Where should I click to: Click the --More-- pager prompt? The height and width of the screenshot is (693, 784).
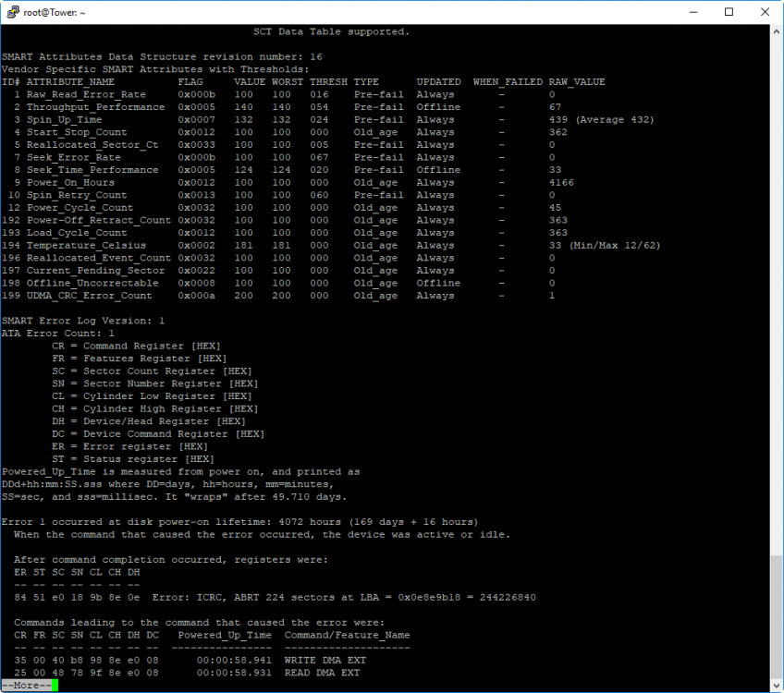coord(27,686)
